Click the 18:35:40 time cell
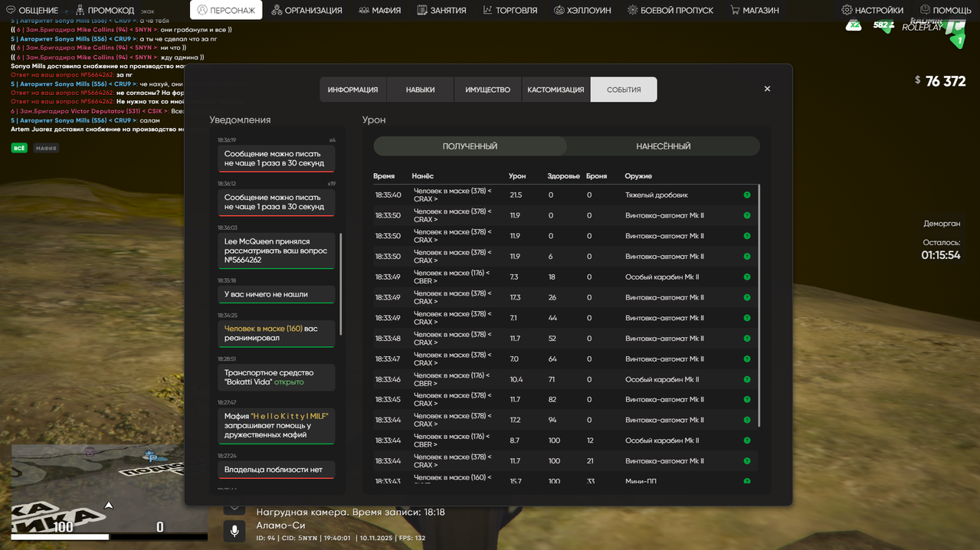This screenshot has width=980, height=550. pos(388,195)
